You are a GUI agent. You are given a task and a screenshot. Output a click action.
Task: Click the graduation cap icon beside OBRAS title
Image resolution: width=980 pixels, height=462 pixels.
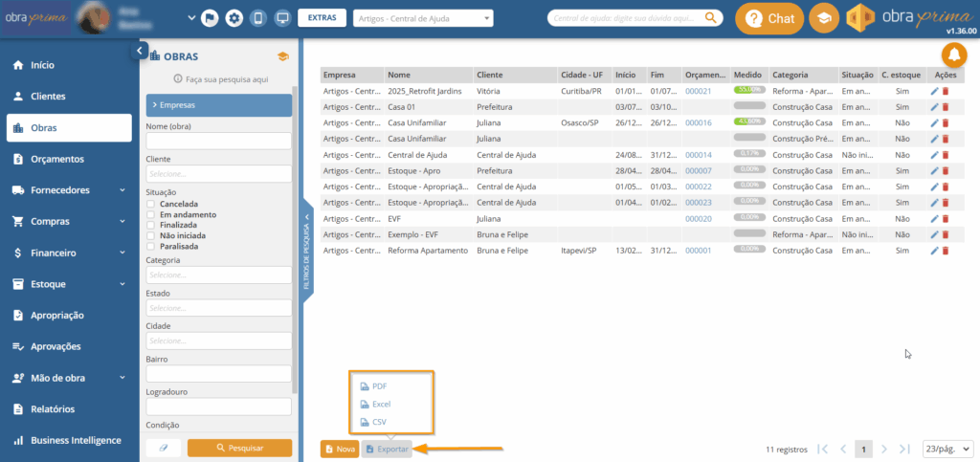(x=283, y=56)
